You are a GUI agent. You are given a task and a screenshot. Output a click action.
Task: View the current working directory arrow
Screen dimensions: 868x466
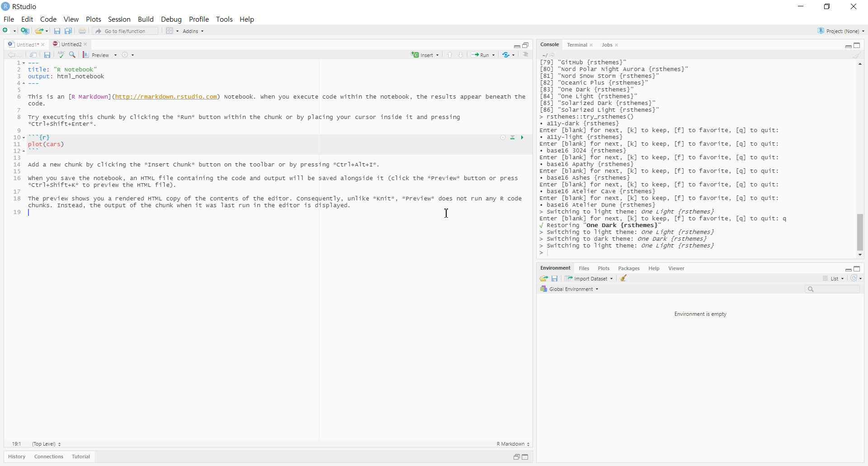[x=552, y=55]
